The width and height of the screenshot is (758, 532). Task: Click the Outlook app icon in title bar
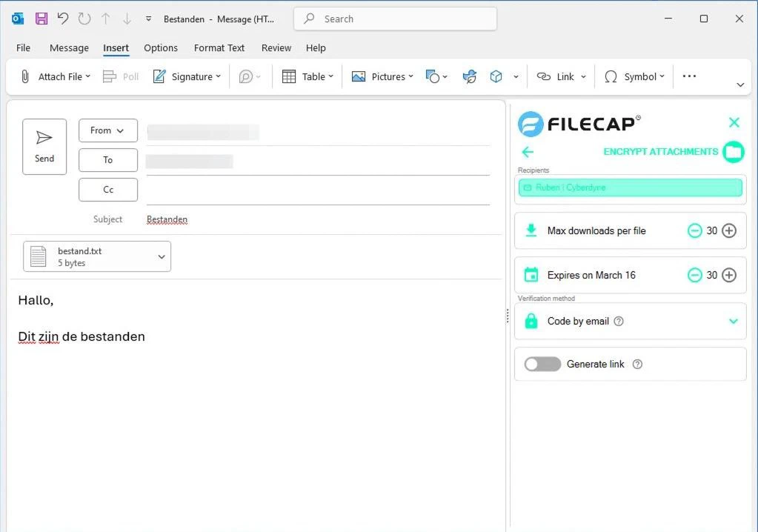coord(18,19)
